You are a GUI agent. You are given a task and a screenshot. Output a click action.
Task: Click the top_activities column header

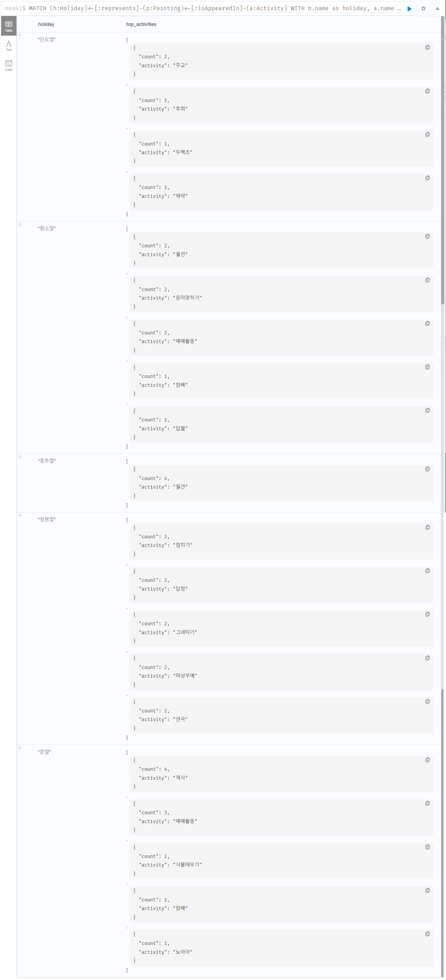[x=141, y=24]
